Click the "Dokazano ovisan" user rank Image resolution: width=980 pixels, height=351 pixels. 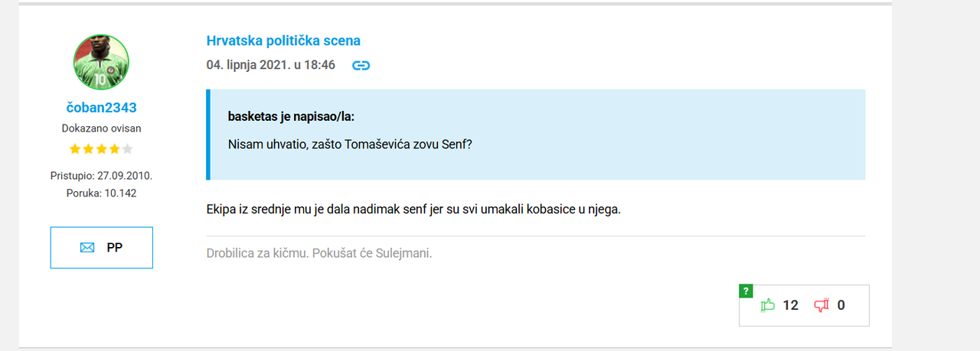coord(101,128)
